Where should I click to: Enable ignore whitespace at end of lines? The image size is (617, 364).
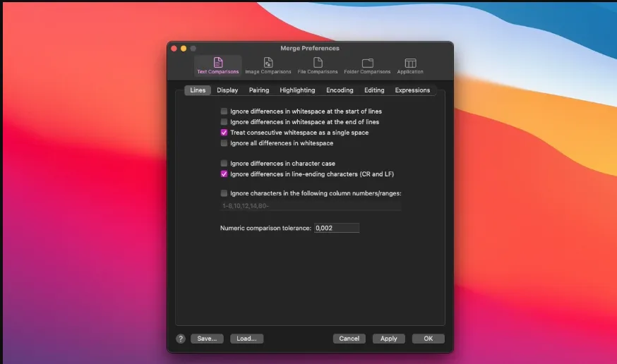click(x=224, y=122)
